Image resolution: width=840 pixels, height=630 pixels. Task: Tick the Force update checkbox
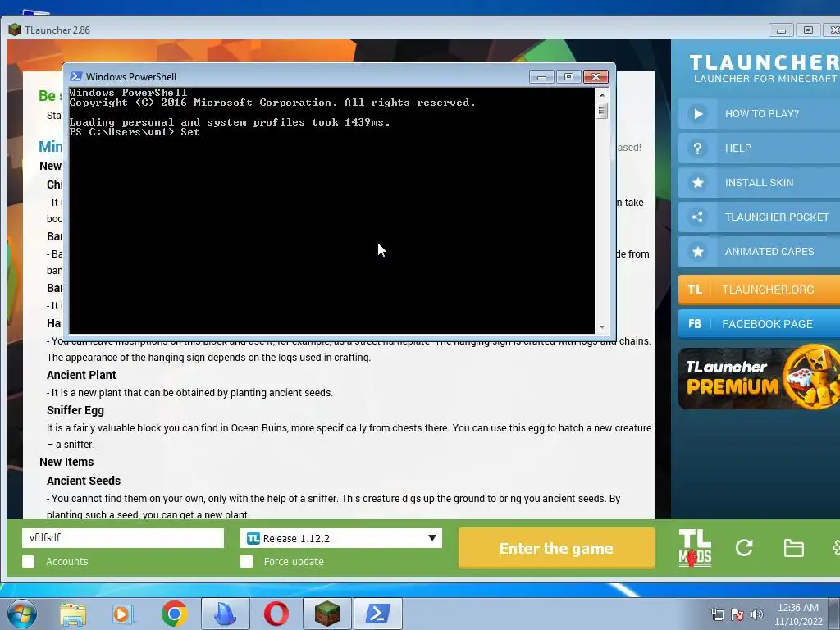point(246,561)
